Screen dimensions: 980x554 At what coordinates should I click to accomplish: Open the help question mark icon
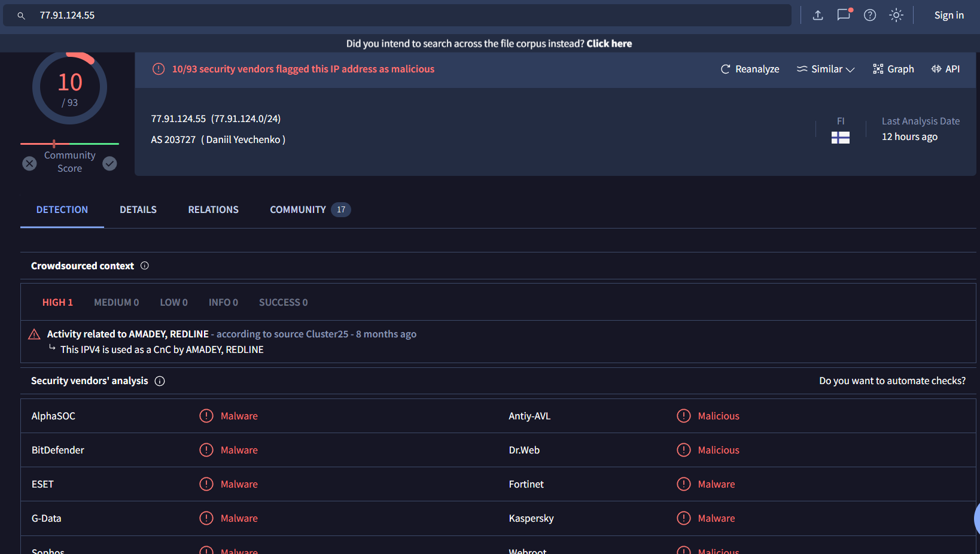click(x=870, y=16)
